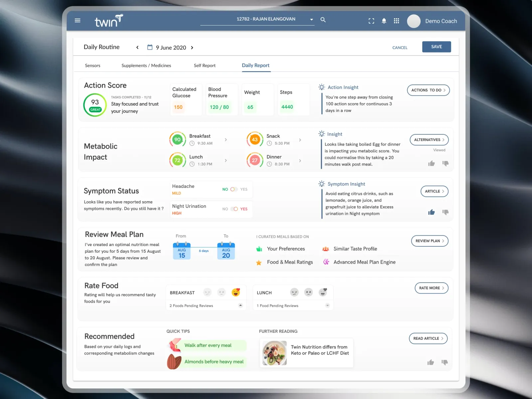The image size is (532, 399).
Task: Click the twin logo
Action: [109, 21]
